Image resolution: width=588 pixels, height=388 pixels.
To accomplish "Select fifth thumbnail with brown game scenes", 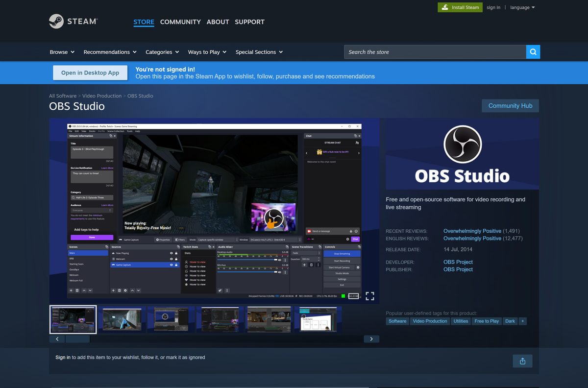I will point(269,319).
